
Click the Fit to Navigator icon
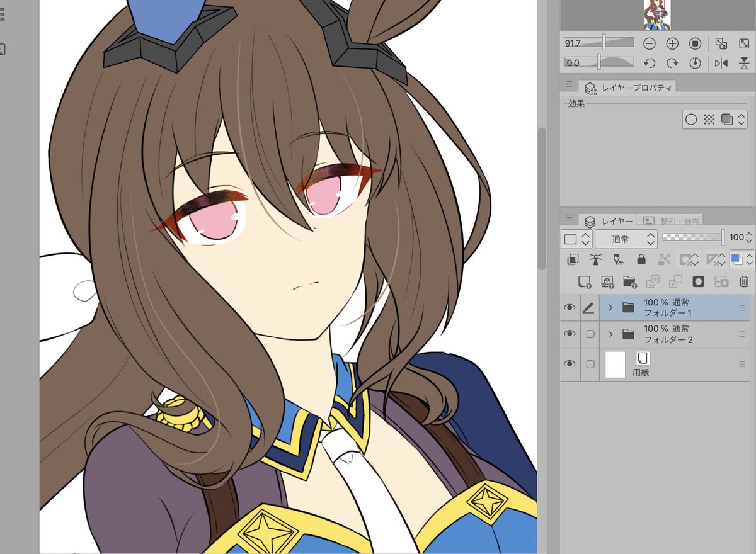click(743, 43)
